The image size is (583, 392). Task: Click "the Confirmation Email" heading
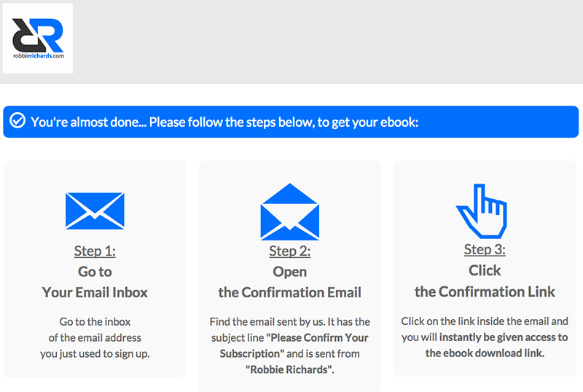coord(289,292)
